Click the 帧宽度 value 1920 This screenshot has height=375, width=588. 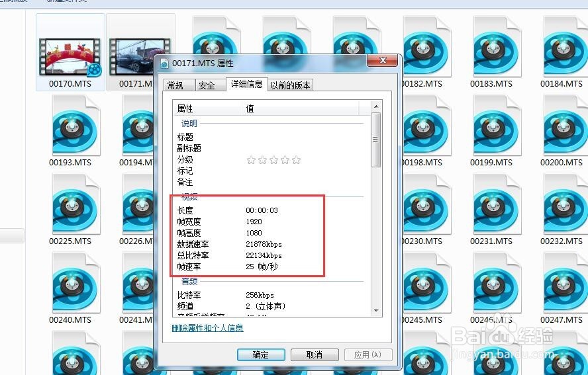click(254, 222)
